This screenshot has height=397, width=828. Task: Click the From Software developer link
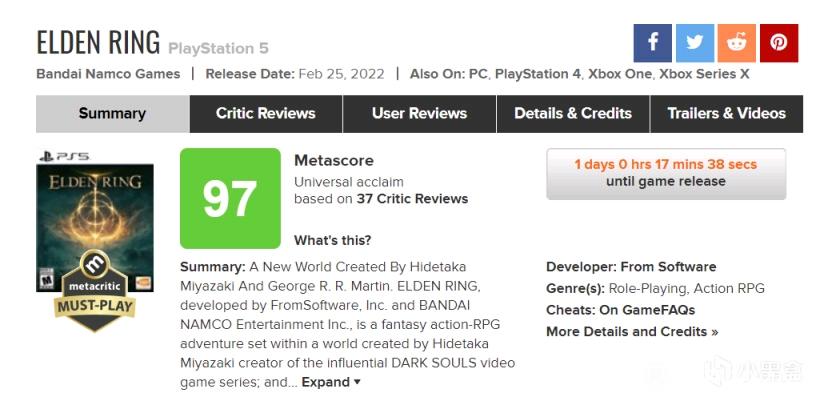pyautogui.click(x=668, y=267)
